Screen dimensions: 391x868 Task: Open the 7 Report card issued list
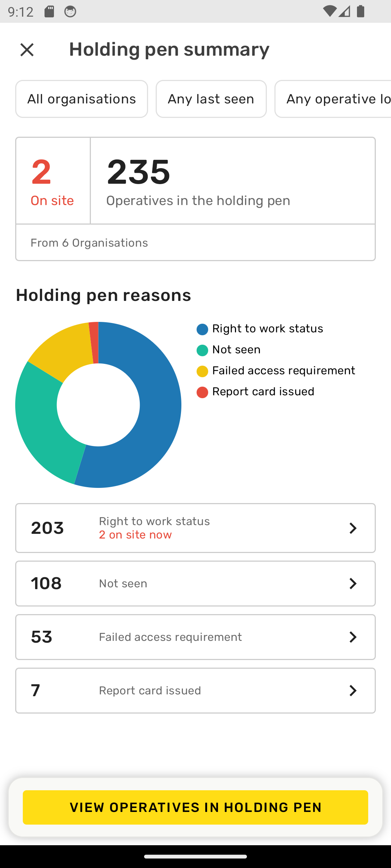pyautogui.click(x=195, y=690)
